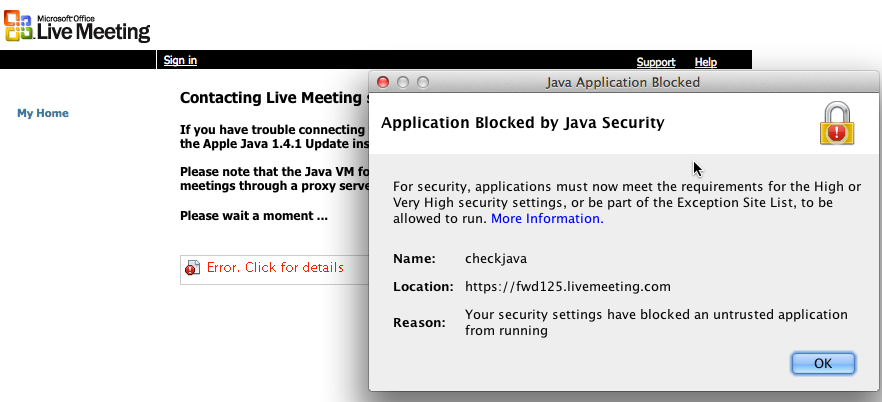Click the Microsoft Office Live Meeting logo
Screen dimensions: 882x402
tap(77, 25)
